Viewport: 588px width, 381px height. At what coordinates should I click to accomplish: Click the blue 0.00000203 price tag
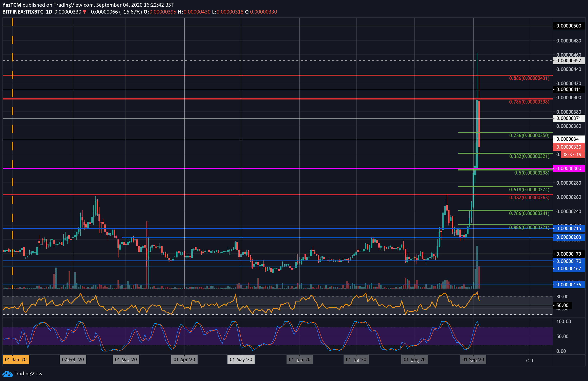[568, 237]
